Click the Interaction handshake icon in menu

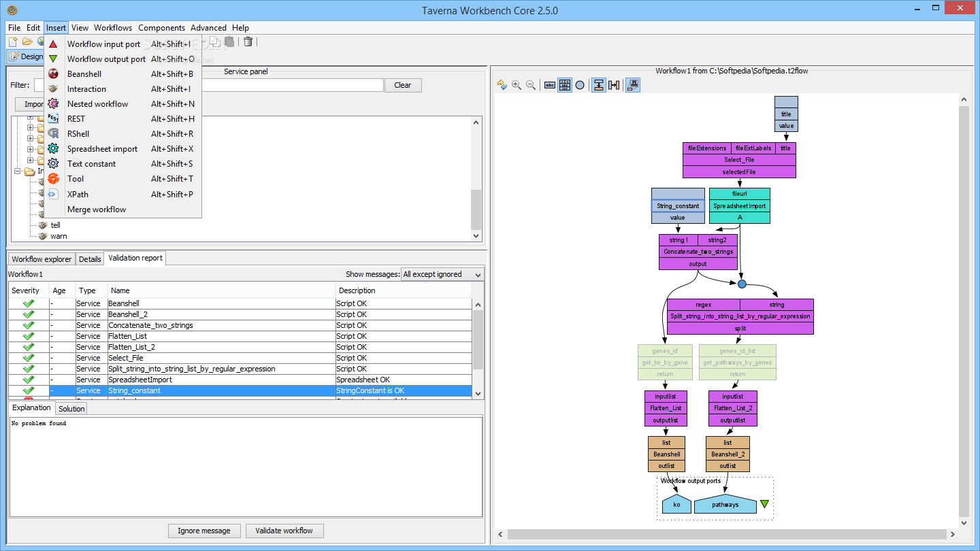click(x=53, y=89)
